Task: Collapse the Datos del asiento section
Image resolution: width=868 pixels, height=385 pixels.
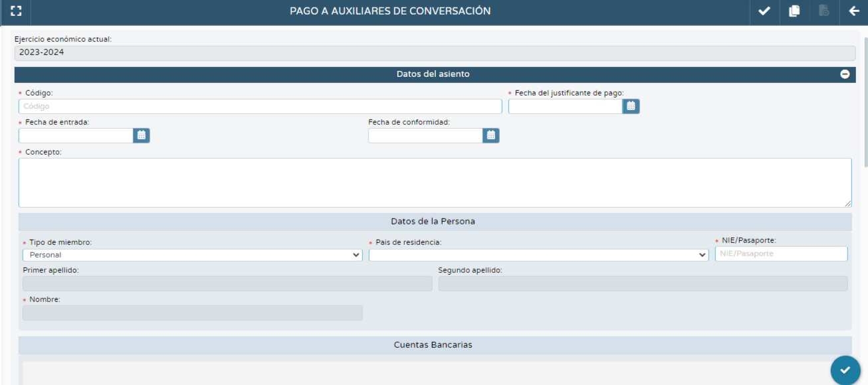Action: [x=845, y=74]
